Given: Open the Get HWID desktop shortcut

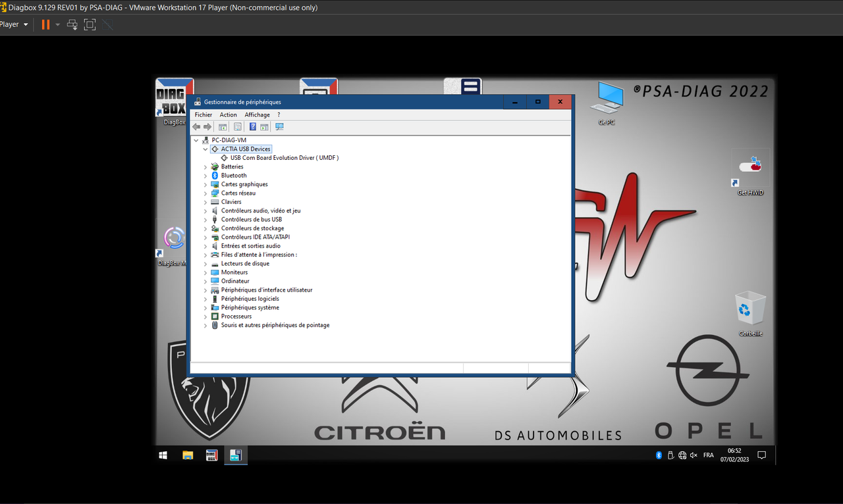Looking at the screenshot, I should (x=750, y=173).
